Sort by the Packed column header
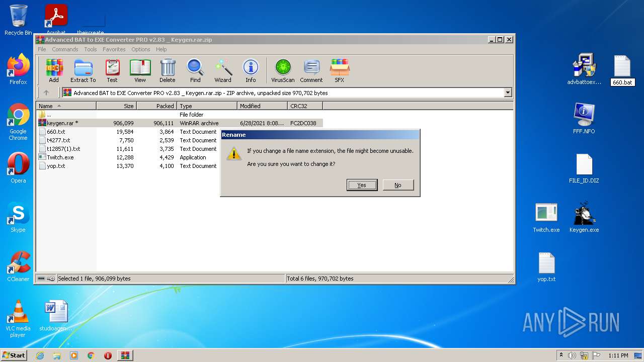644x362 pixels. tap(156, 106)
